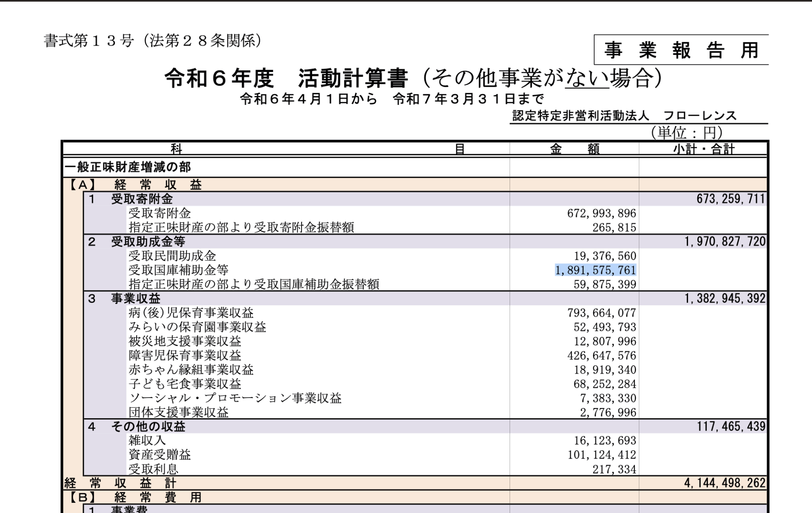This screenshot has height=513, width=812.
Task: Click the title 令和6年度 活動計算書
Action: (286, 79)
